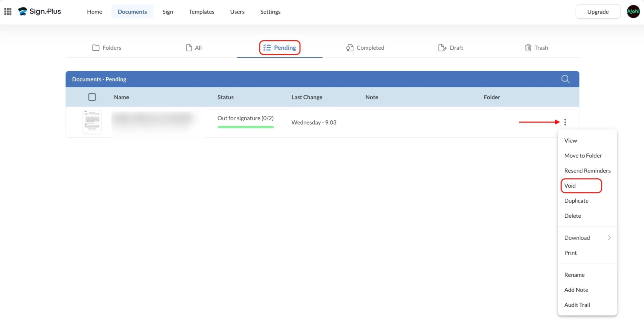The image size is (644, 329).
Task: Expand the Download submenu arrow
Action: pyautogui.click(x=609, y=238)
